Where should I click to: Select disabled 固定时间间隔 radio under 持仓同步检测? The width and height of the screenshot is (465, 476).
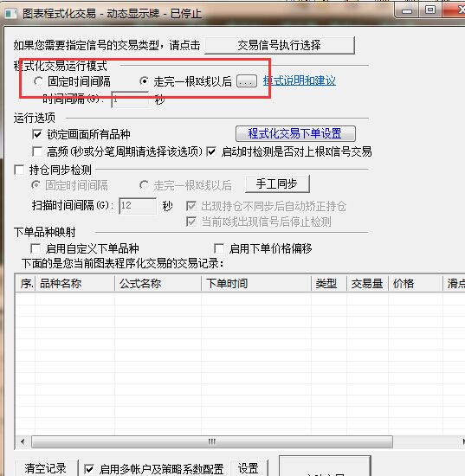point(36,185)
